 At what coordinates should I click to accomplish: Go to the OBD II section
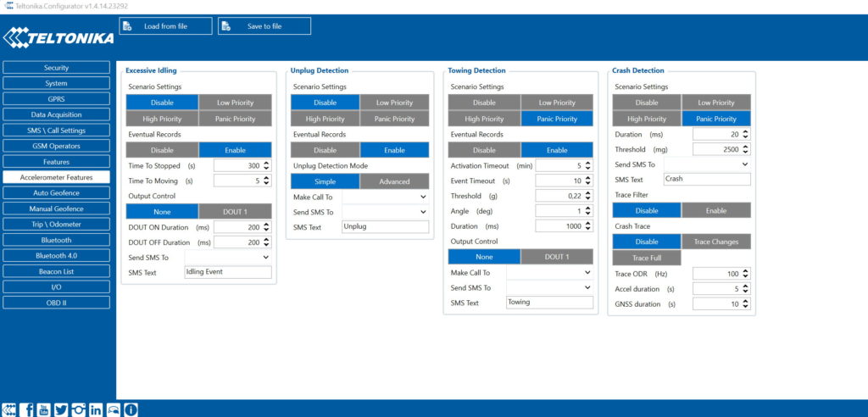(x=56, y=303)
